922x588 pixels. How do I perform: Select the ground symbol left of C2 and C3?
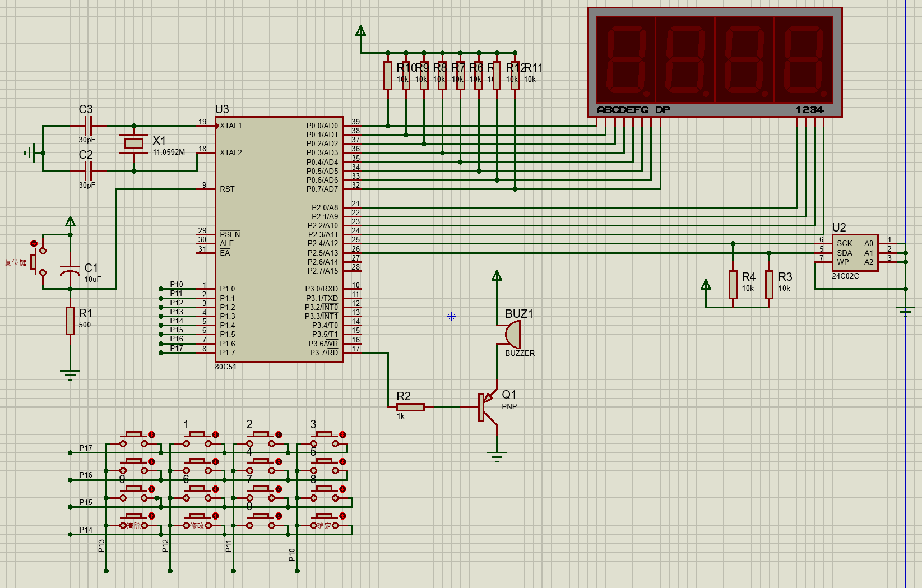(31, 152)
